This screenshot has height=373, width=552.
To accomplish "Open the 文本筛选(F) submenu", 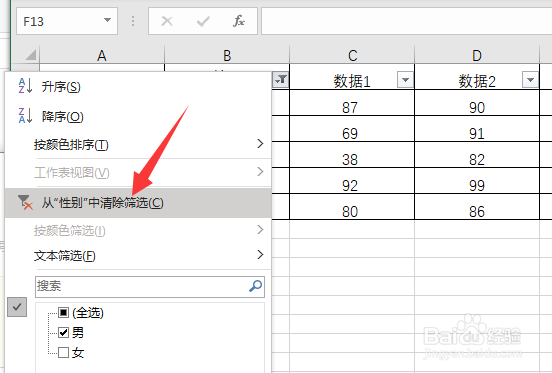I will [x=138, y=255].
